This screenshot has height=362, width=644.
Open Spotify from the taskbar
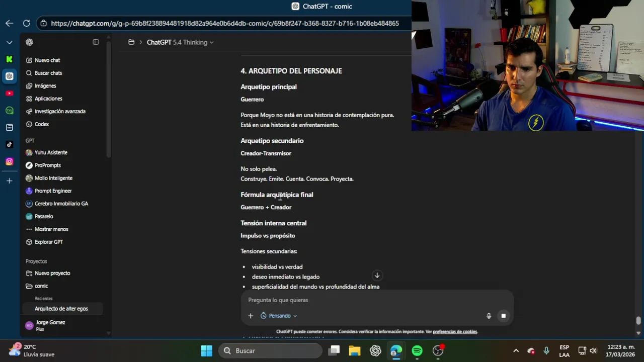pos(417,350)
